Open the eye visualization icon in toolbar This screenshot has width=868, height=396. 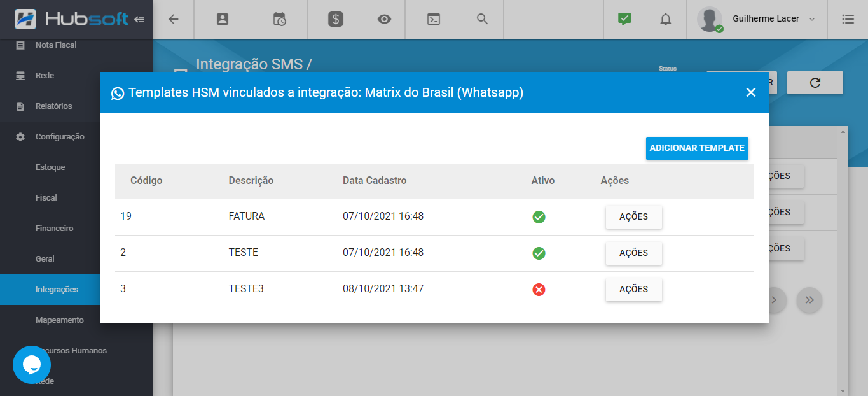tap(384, 19)
